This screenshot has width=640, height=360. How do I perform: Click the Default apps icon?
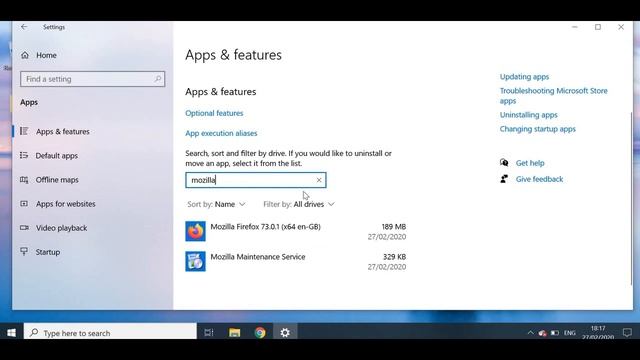24,155
